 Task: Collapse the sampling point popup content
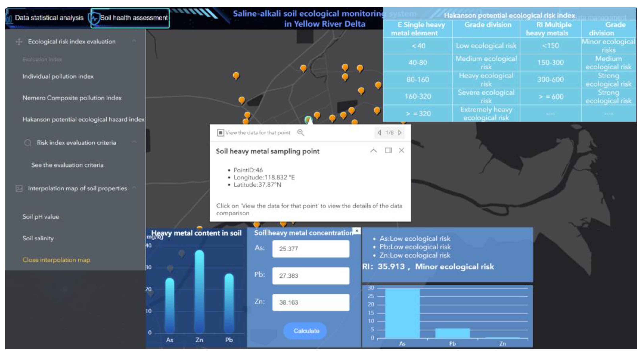[373, 151]
